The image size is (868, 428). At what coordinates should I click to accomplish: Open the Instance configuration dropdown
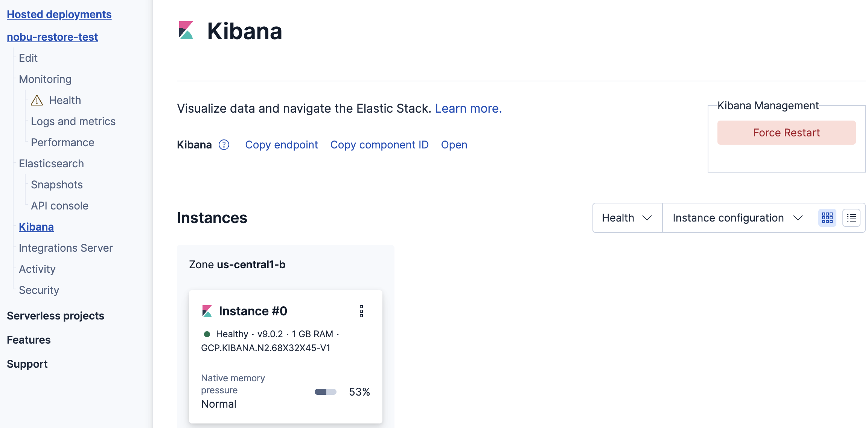coord(738,218)
